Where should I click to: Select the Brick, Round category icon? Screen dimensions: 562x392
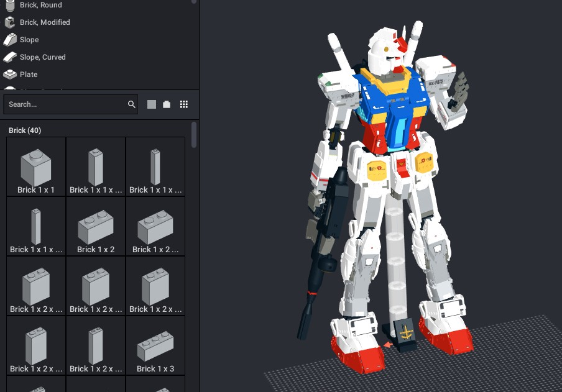[11, 5]
